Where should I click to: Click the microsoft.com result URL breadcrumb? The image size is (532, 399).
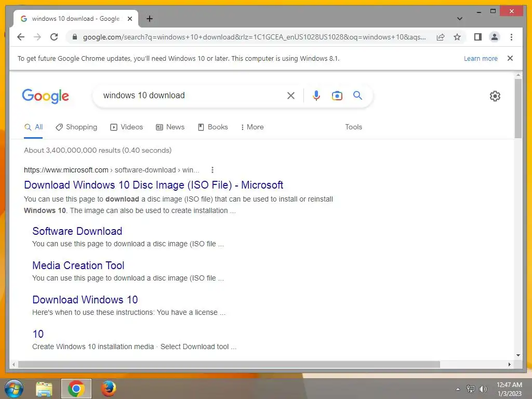[111, 170]
